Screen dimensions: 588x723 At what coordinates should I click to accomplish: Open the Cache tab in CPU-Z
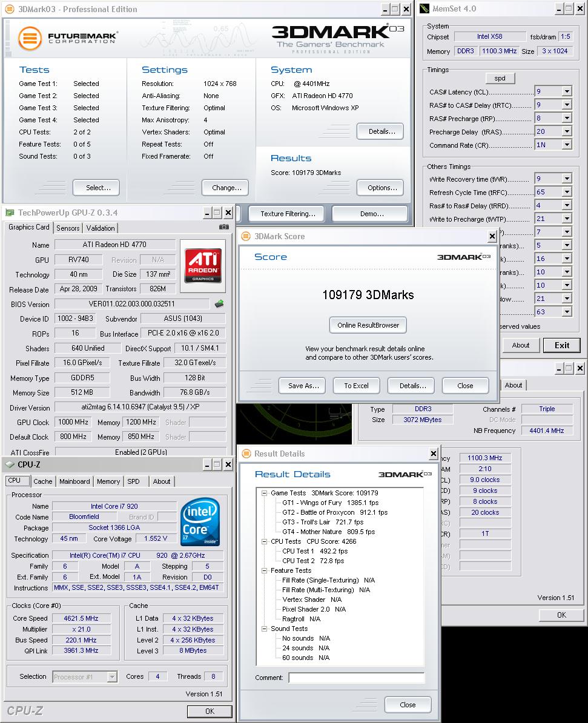tap(42, 481)
